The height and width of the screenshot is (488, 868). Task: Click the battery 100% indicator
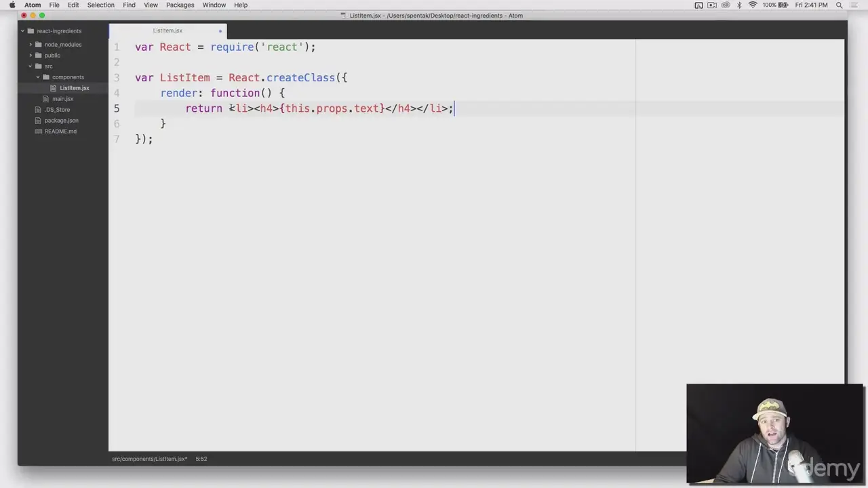tap(776, 5)
